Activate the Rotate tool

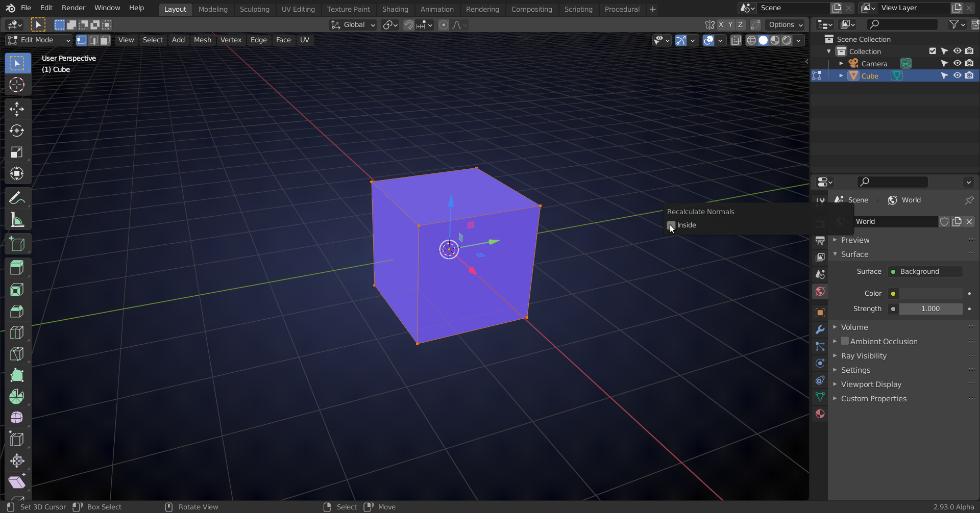point(17,131)
